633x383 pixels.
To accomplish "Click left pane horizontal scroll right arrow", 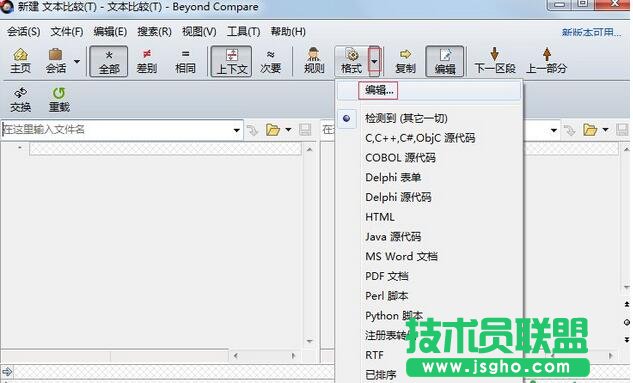I will click(293, 356).
